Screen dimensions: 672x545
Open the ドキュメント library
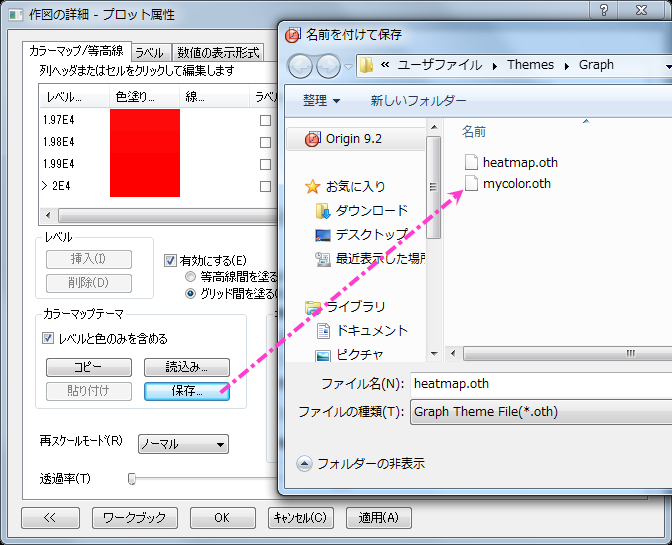pyautogui.click(x=361, y=331)
